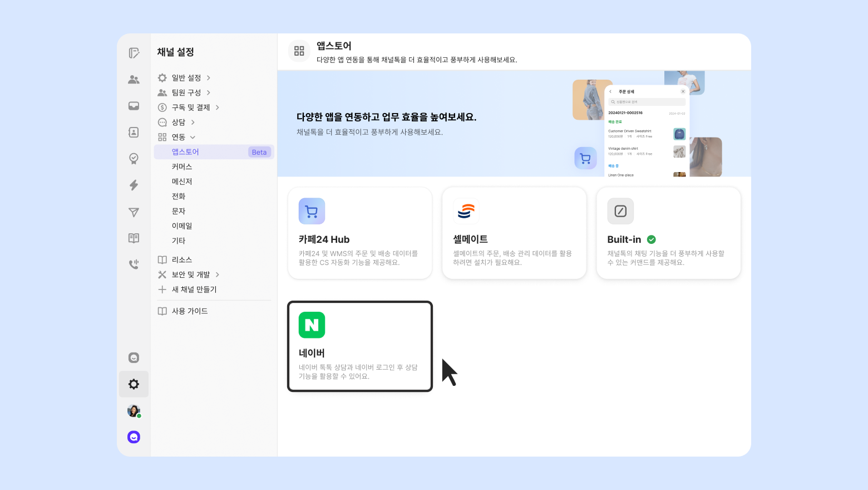Select 기타 under 연동
Viewport: 868px width, 490px height.
click(x=179, y=241)
